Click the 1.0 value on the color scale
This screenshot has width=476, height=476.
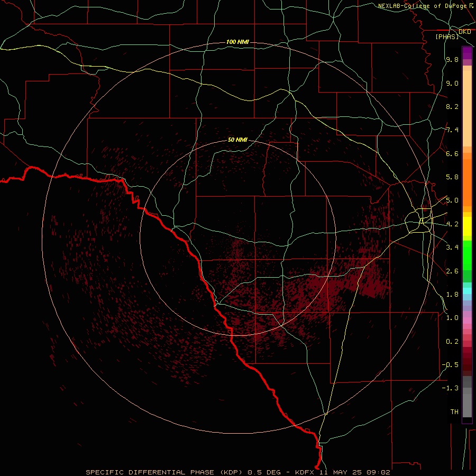pos(452,318)
